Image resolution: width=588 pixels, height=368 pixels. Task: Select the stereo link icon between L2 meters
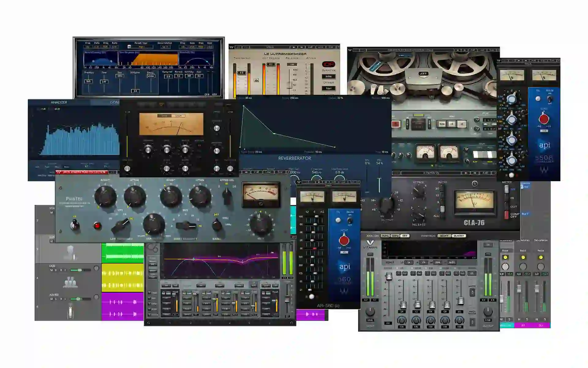(x=256, y=80)
